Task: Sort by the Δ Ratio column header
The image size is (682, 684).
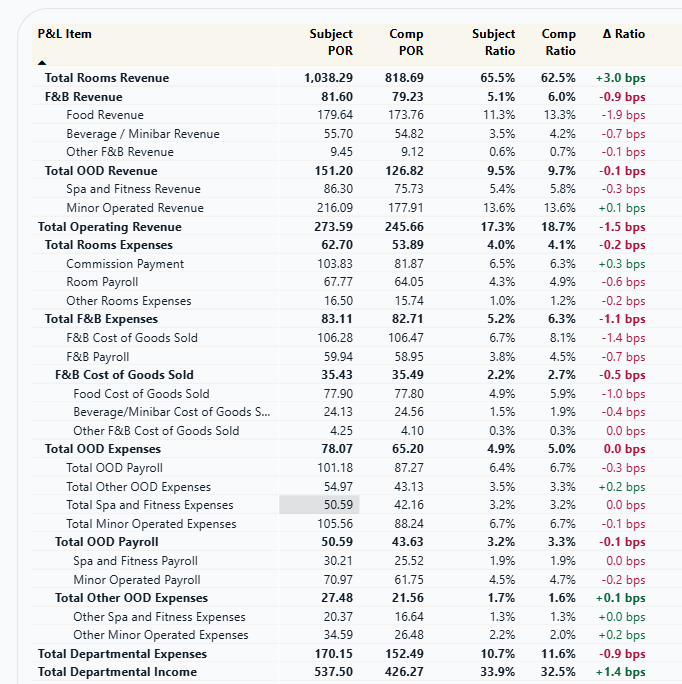Action: [x=624, y=34]
